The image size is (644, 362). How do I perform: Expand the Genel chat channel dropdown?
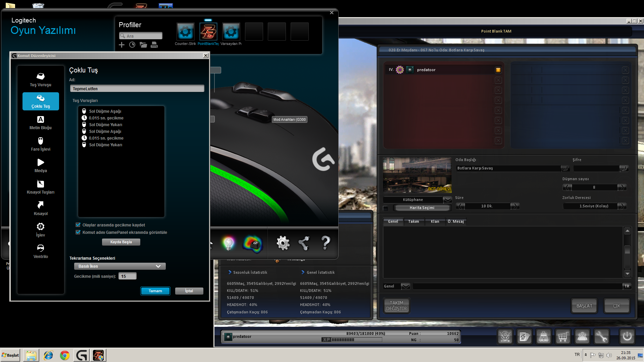405,287
